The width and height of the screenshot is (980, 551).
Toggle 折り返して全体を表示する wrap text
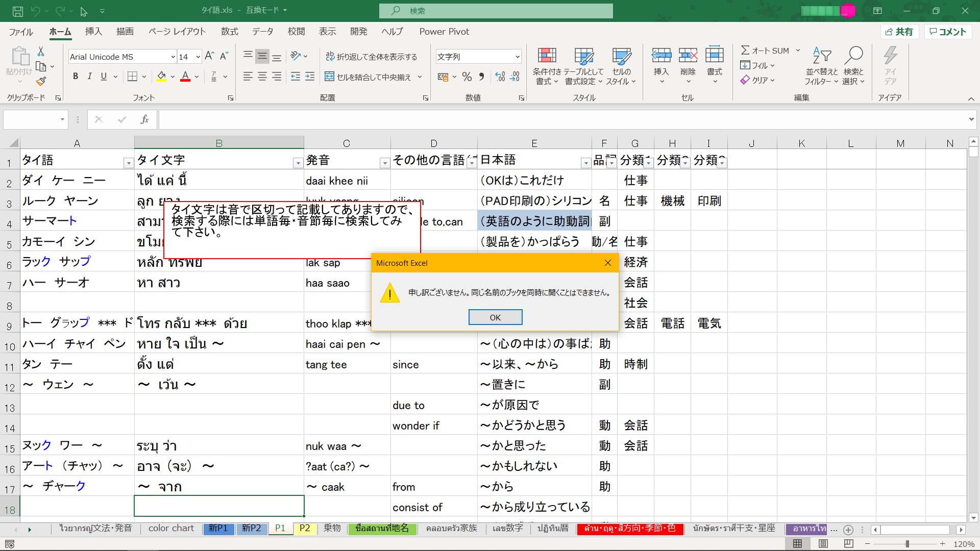tap(372, 57)
